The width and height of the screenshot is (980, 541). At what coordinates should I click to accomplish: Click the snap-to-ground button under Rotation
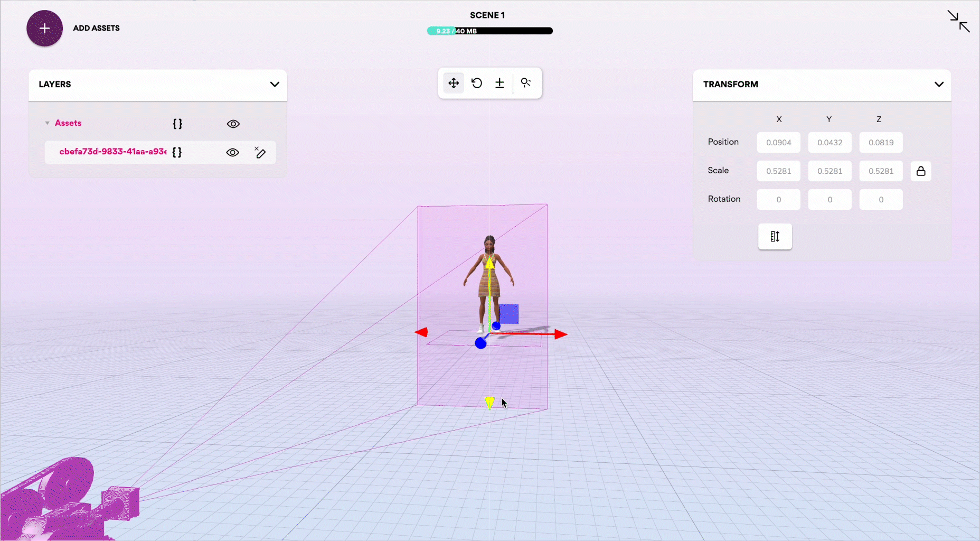775,237
